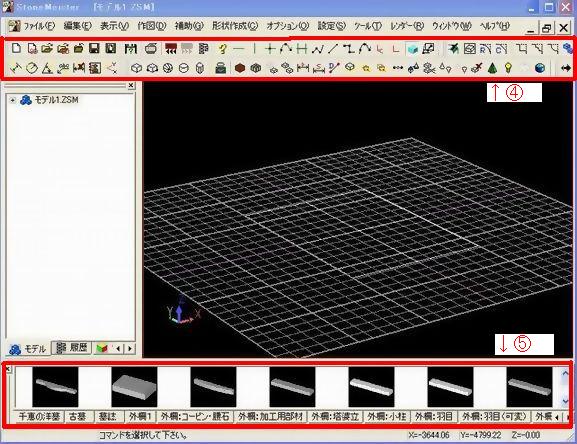The width and height of the screenshot is (577, 444).
Task: Click the red triple-arrow toolbar icon
Action: pos(171,48)
